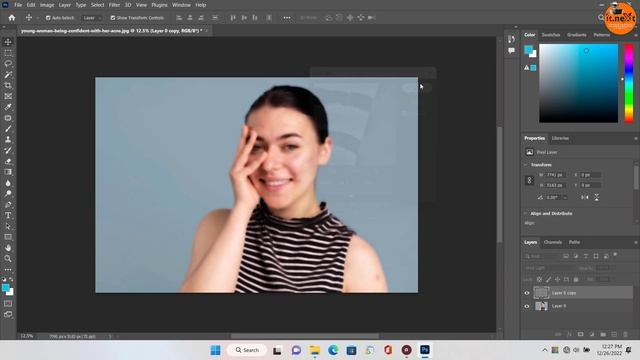The image size is (640, 360).
Task: Open the layer blend mode dropdown
Action: pyautogui.click(x=549, y=268)
